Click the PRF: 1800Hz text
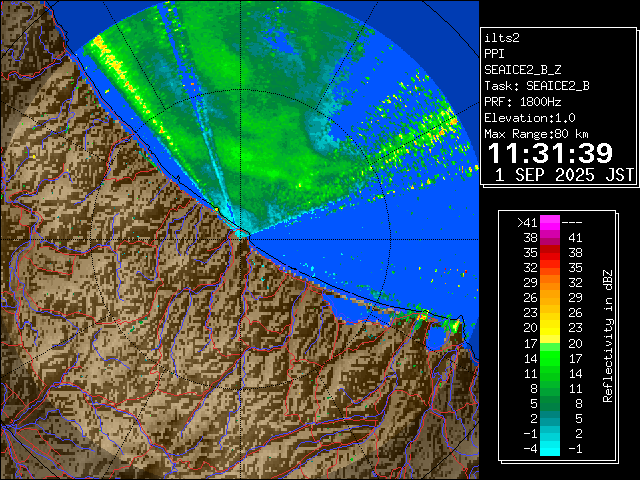The width and height of the screenshot is (640, 480). (522, 102)
